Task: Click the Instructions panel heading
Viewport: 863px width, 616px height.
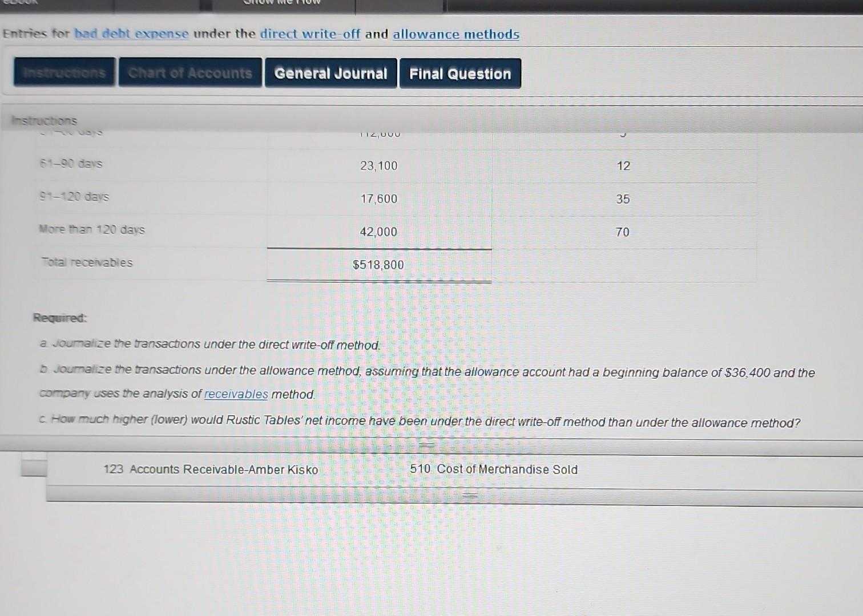Action: [x=43, y=120]
